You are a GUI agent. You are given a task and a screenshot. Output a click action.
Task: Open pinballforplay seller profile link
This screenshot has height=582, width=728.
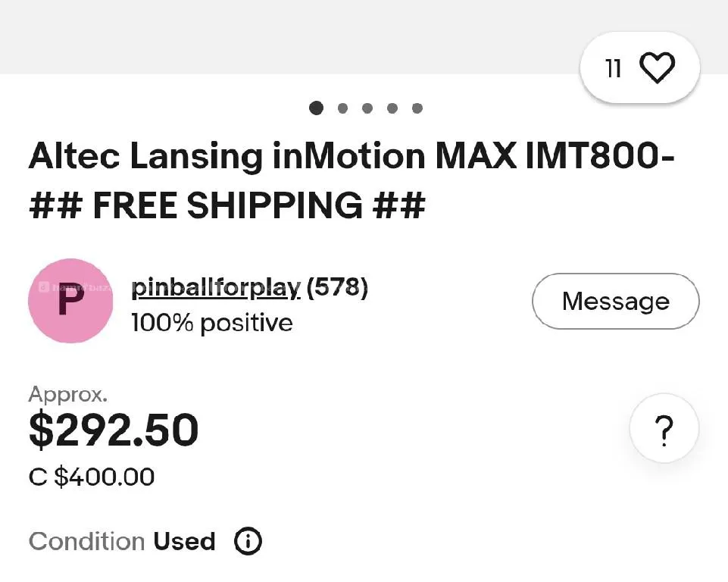point(216,288)
